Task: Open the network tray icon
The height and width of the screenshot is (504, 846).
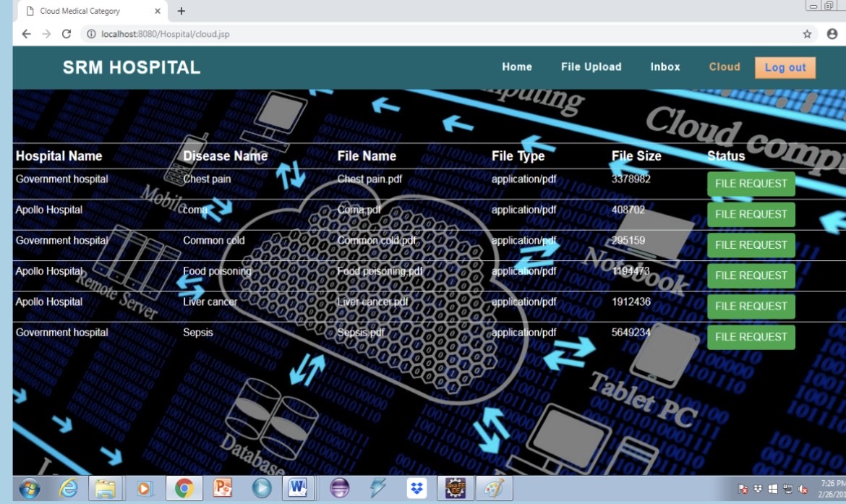Action: point(787,489)
